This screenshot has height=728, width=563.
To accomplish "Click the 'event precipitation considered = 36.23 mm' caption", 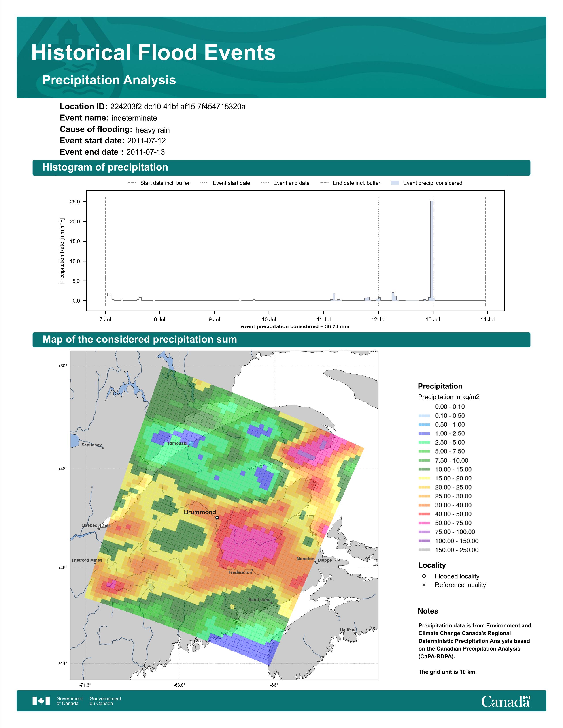I will point(295,327).
